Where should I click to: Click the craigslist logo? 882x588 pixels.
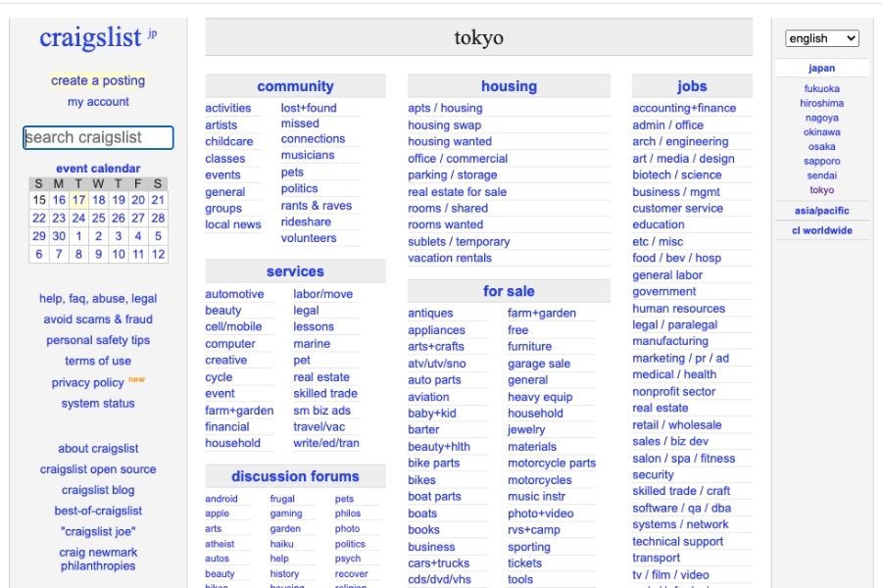coord(90,37)
